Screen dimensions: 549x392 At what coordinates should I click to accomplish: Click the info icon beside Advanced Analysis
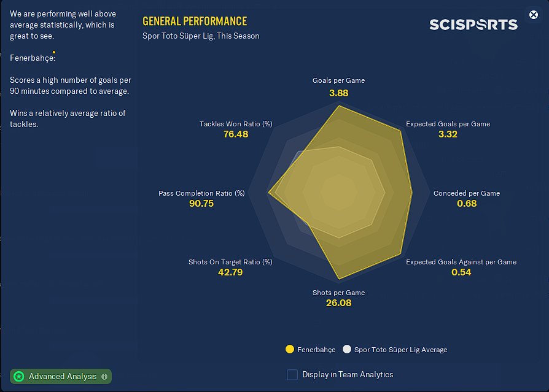pyautogui.click(x=104, y=377)
